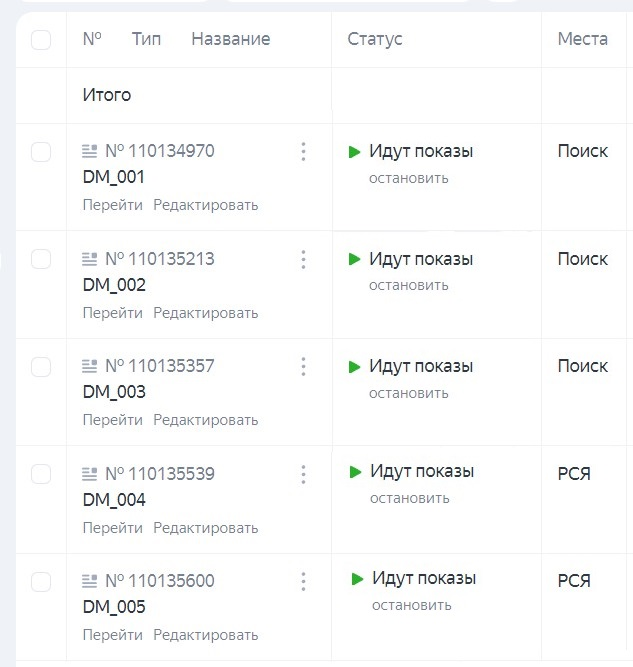The height and width of the screenshot is (667, 633).
Task: Select the checkbox for campaign DM_003
Action: pos(41,367)
